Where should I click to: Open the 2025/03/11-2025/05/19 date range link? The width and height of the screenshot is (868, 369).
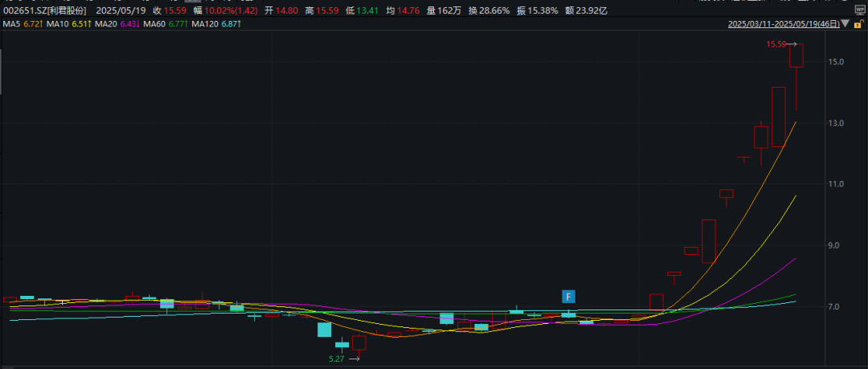(784, 24)
